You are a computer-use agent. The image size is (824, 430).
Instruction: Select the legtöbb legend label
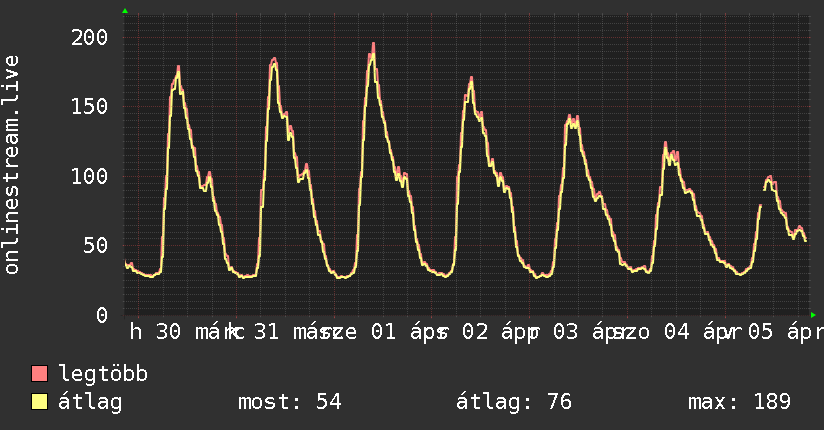(x=103, y=373)
